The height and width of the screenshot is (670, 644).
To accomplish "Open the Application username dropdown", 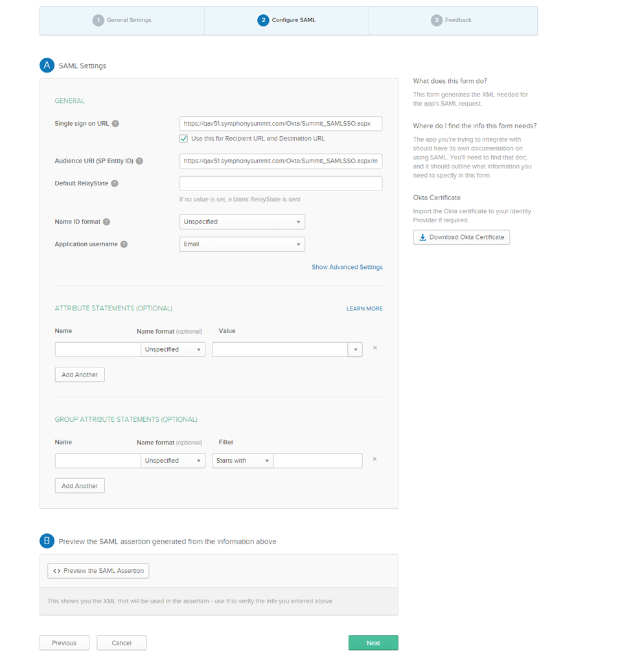I will pyautogui.click(x=242, y=244).
